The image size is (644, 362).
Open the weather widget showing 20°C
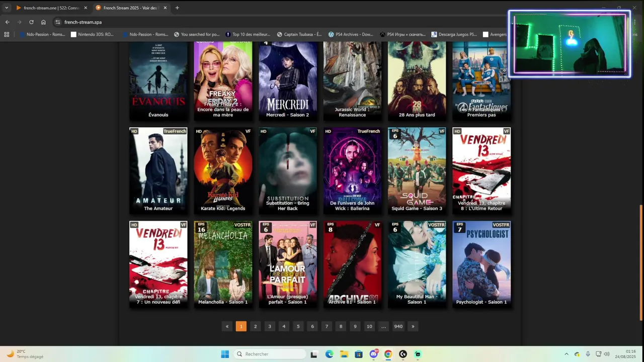coord(25,354)
